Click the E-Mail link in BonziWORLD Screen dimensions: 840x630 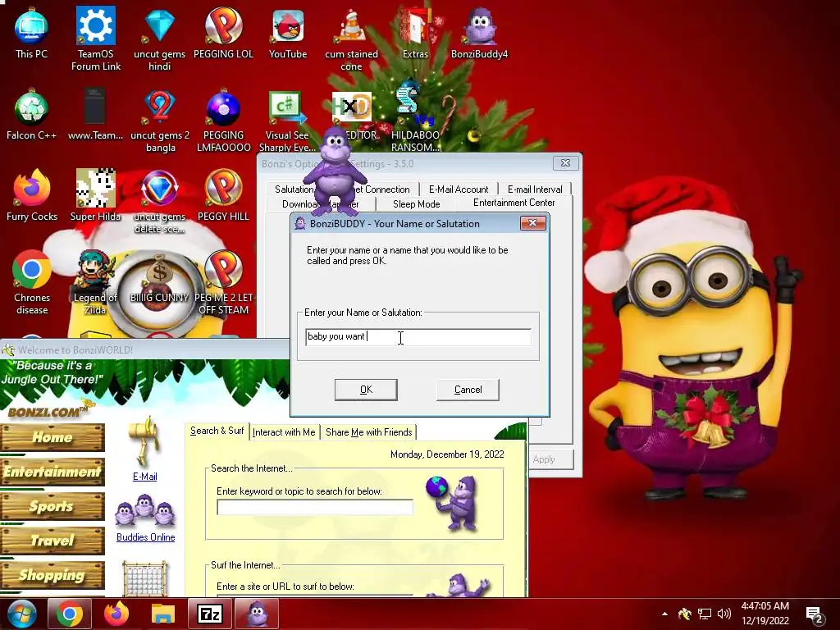(144, 477)
